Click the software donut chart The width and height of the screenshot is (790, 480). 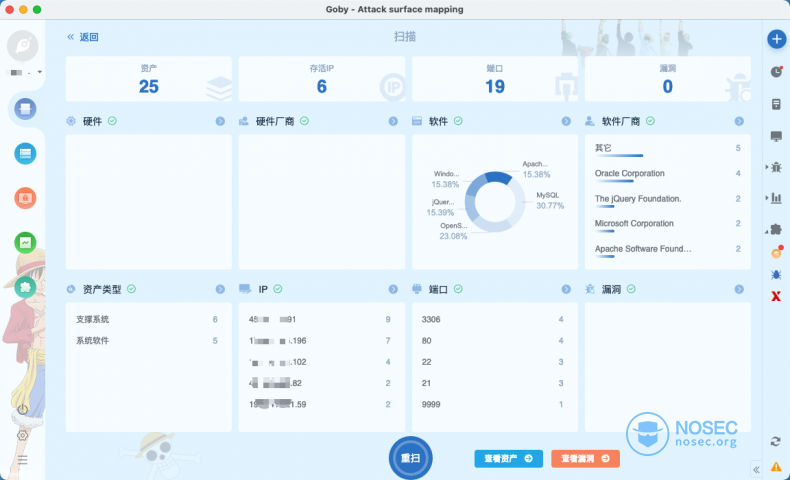495,201
